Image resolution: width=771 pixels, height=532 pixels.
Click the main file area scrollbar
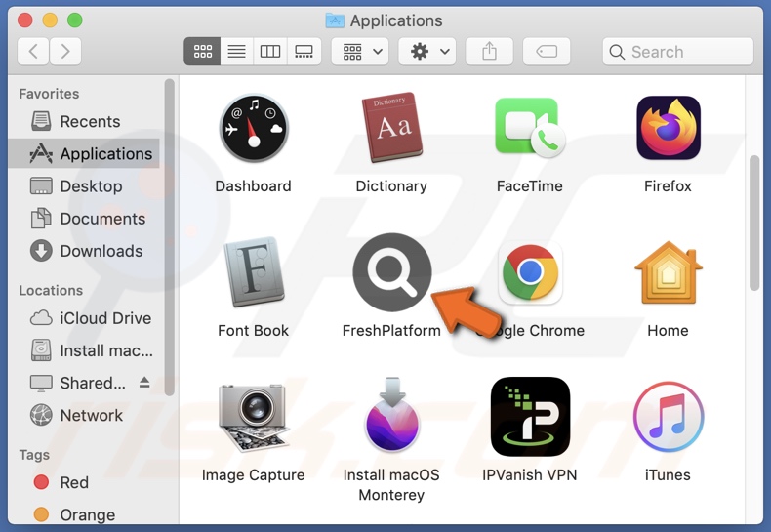tap(754, 224)
